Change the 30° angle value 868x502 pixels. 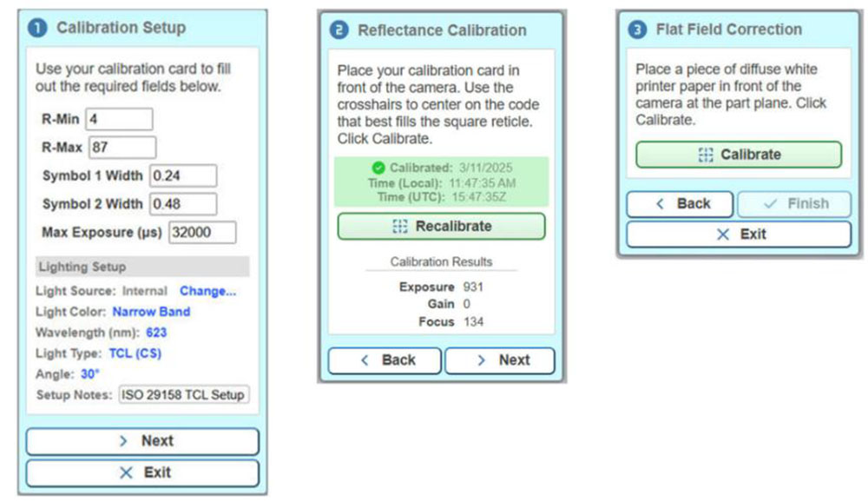[90, 373]
